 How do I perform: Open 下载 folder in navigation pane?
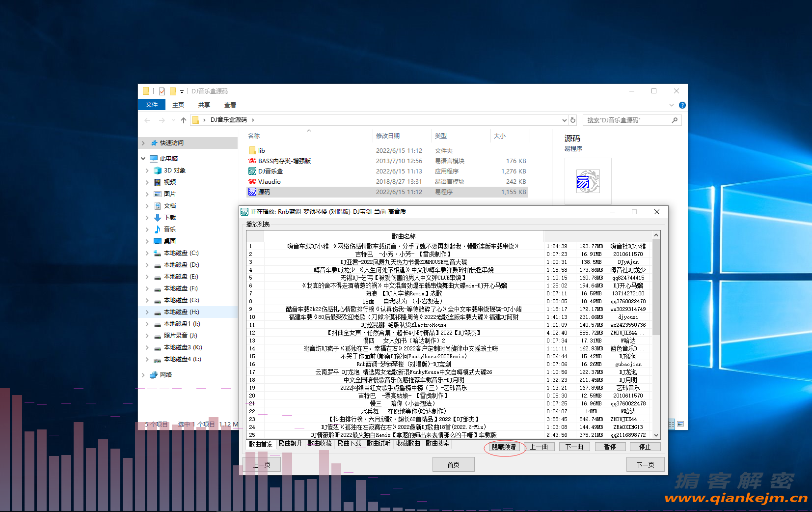coord(169,218)
